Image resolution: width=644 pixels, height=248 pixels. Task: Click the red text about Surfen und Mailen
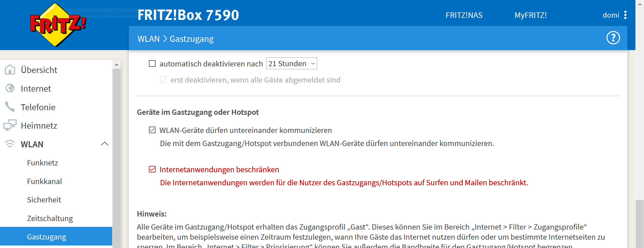tap(344, 183)
